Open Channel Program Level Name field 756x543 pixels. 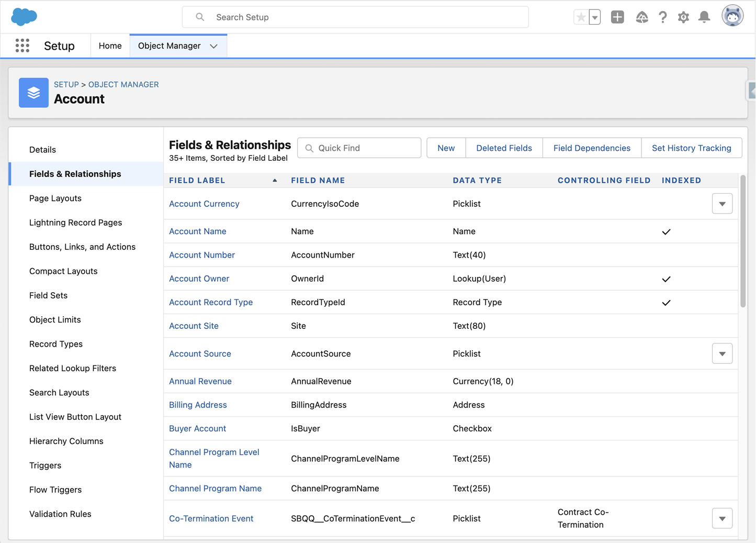coord(214,458)
